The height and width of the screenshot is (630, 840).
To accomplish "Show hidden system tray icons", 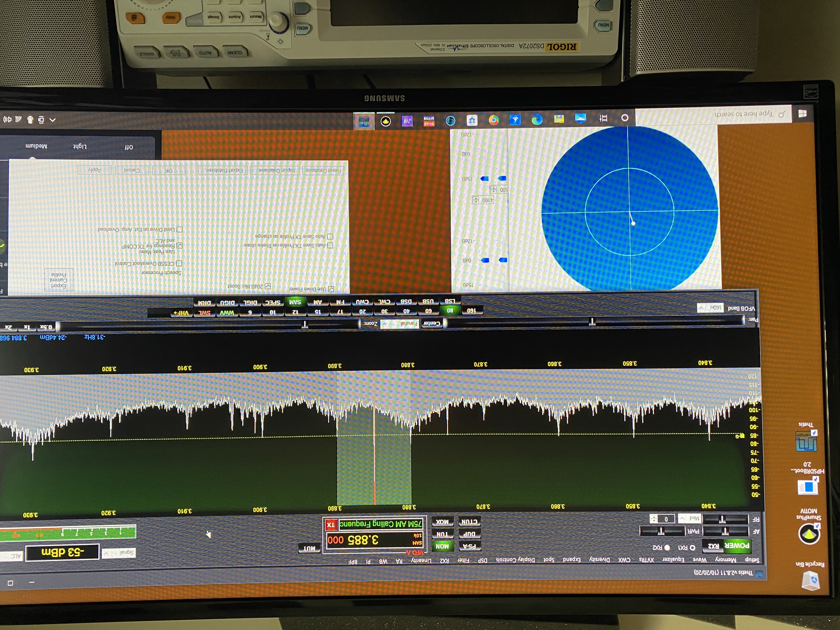I will click(52, 120).
